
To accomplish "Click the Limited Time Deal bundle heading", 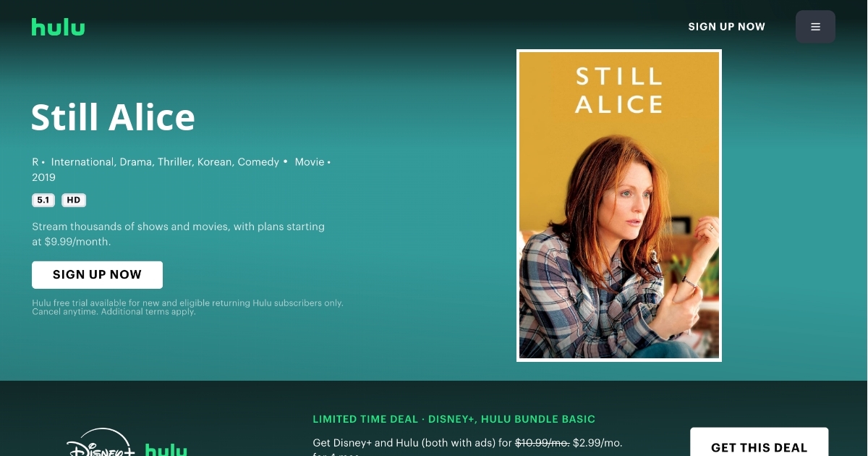I will click(x=454, y=419).
